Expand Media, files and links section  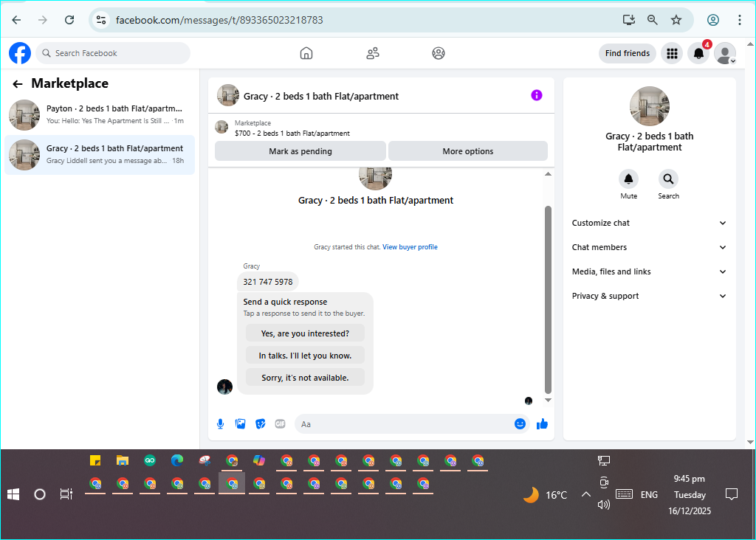point(649,271)
